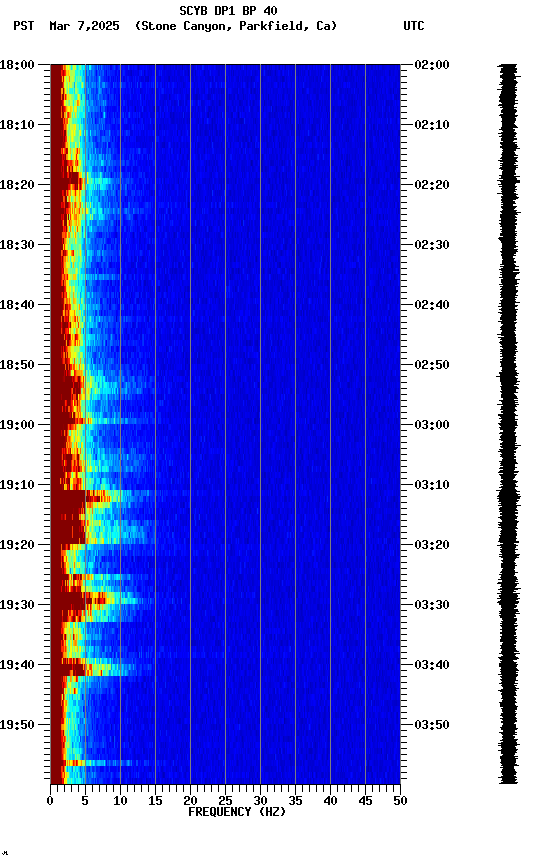This screenshot has height=864, width=552.
Task: Click the 02:00 UTC time label
Action: point(432,65)
